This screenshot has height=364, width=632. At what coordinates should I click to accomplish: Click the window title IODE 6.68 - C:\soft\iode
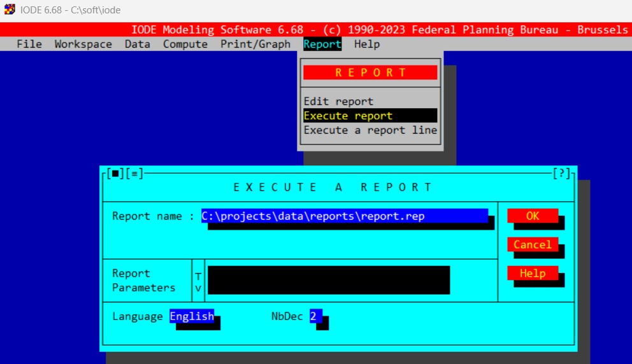coord(71,10)
